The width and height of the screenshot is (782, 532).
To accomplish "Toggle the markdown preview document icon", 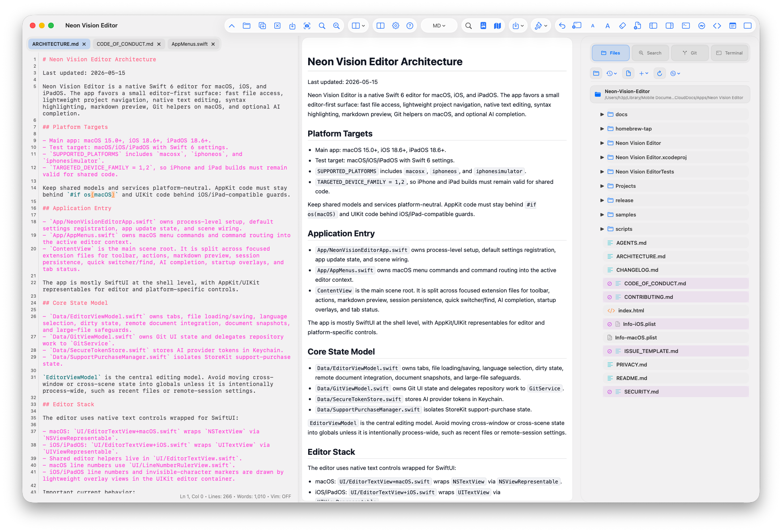I will 483,26.
